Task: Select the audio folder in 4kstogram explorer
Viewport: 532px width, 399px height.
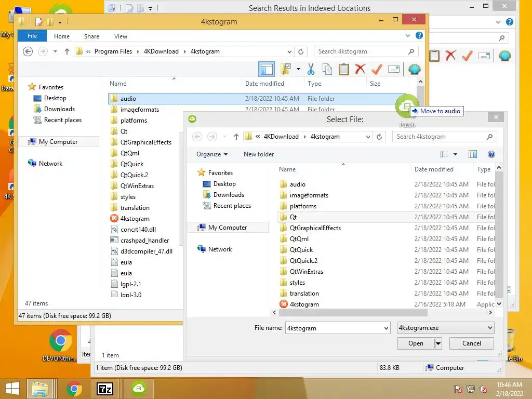Action: [x=257, y=99]
